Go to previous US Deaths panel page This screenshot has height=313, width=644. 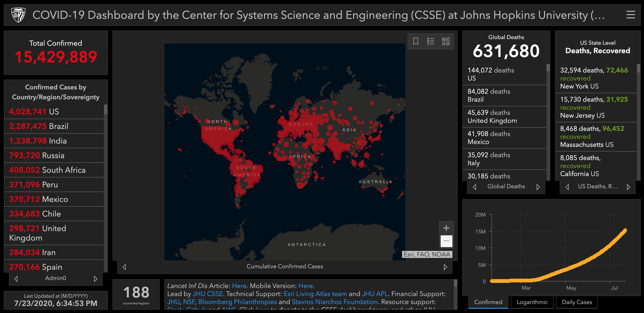click(567, 187)
